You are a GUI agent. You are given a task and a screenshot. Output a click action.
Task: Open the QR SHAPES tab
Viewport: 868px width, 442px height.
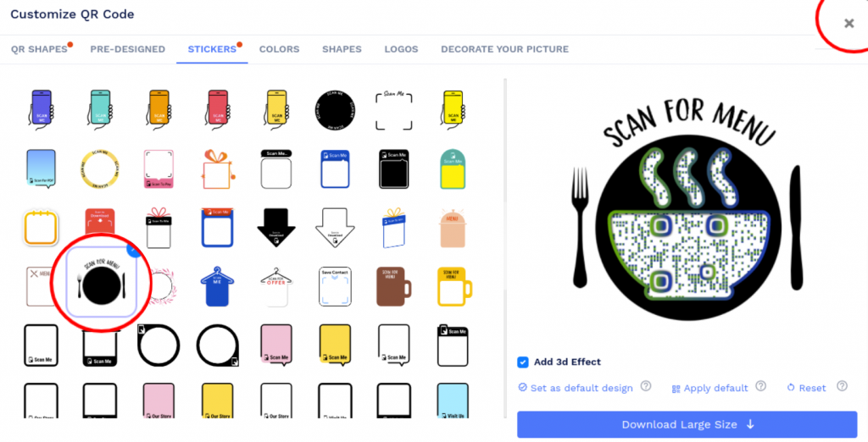click(x=39, y=49)
